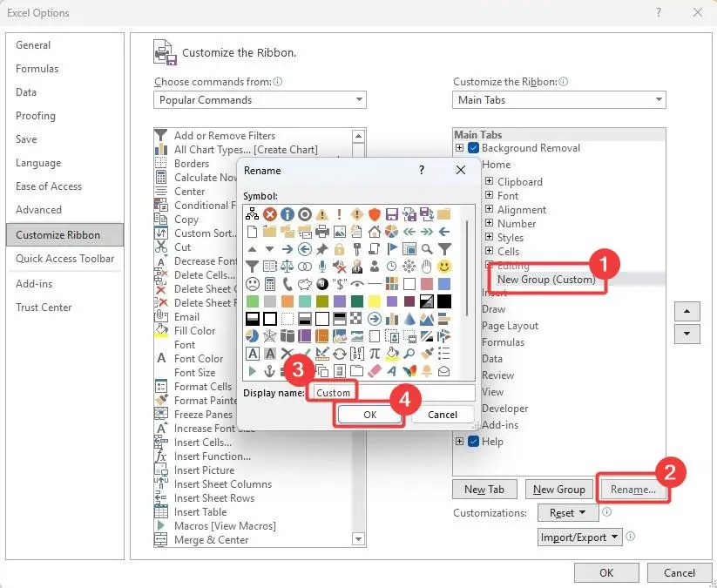Image resolution: width=717 pixels, height=588 pixels.
Task: Choose the orange color square symbol
Action: [287, 301]
